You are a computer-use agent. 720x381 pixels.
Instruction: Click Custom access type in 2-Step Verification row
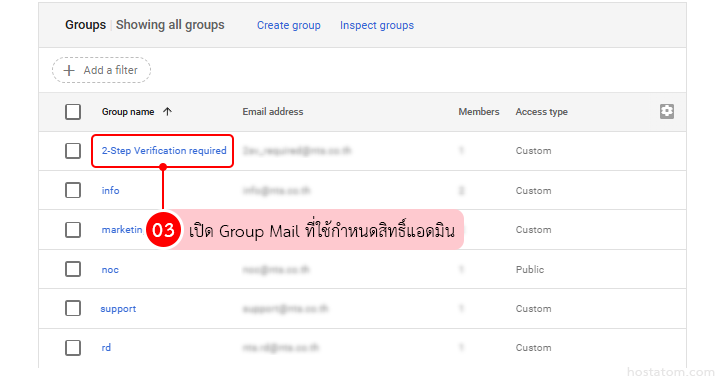(x=534, y=151)
